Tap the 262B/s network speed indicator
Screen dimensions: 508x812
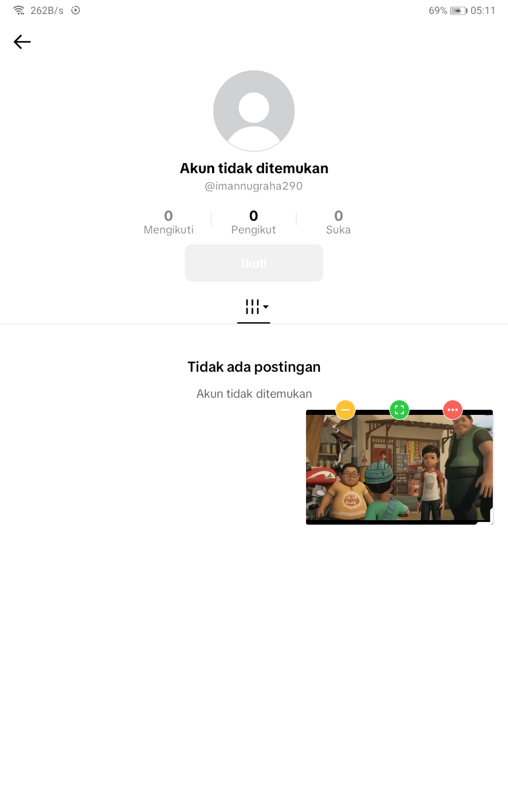click(x=47, y=11)
